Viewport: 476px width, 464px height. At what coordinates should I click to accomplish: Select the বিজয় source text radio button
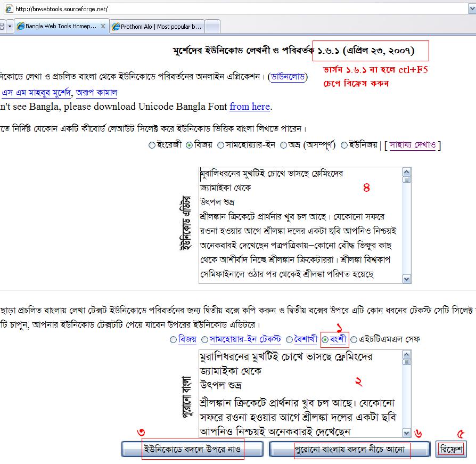pos(173,339)
